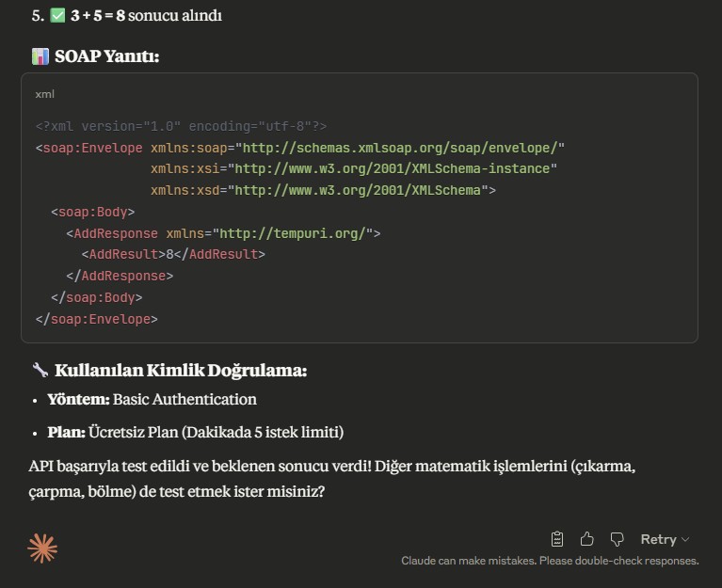The image size is (722, 588).
Task: Click the Yöntem: Basic Authentication bullet
Action: tap(152, 399)
